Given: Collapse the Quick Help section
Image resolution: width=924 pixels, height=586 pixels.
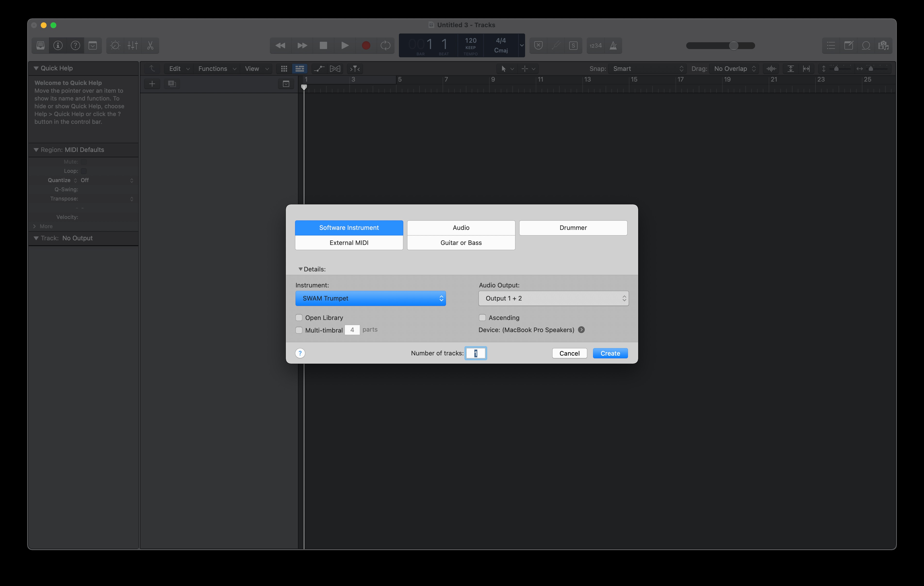Looking at the screenshot, I should (x=36, y=68).
